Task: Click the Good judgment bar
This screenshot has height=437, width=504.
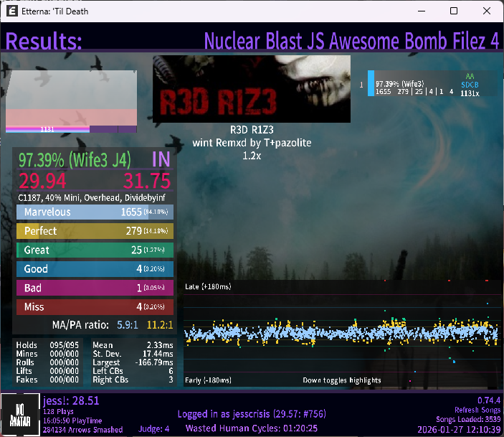Action: coord(95,269)
